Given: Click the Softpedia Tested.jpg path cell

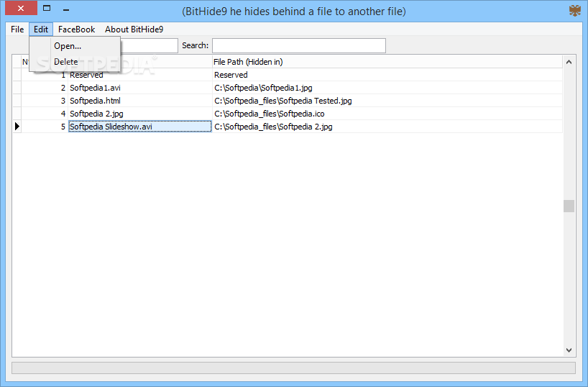Looking at the screenshot, I should point(387,101).
